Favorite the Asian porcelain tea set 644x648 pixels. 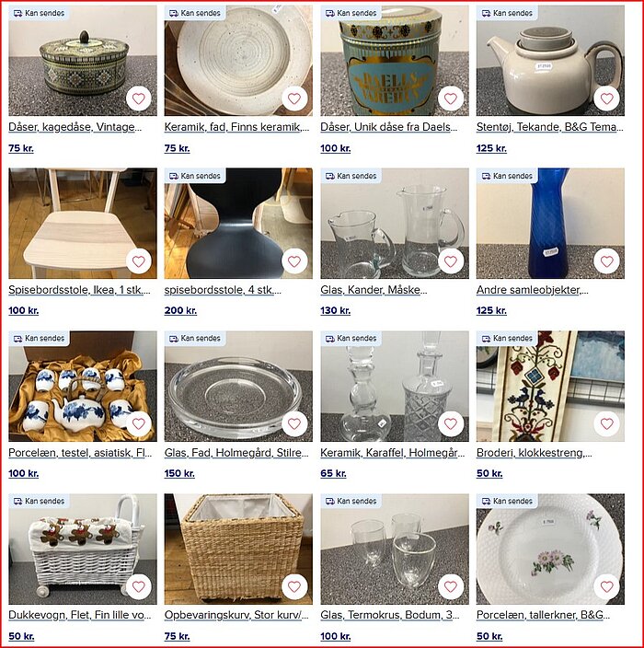tap(138, 423)
